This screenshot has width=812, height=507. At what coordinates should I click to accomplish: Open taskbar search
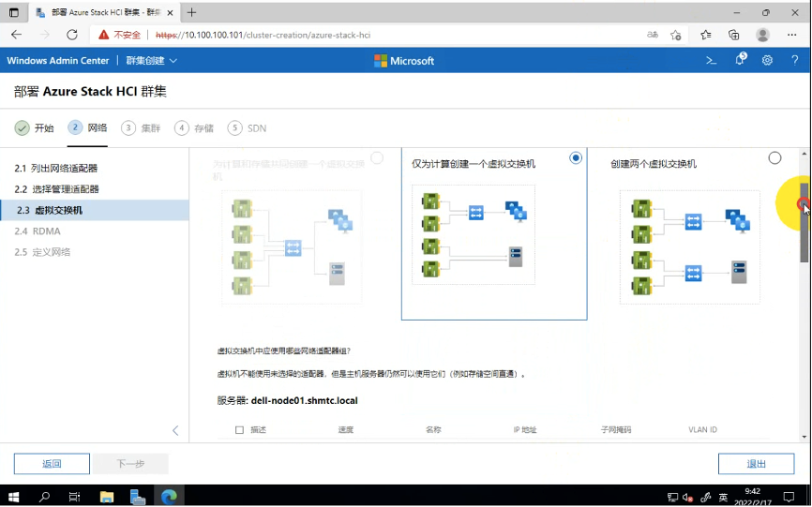tap(44, 498)
